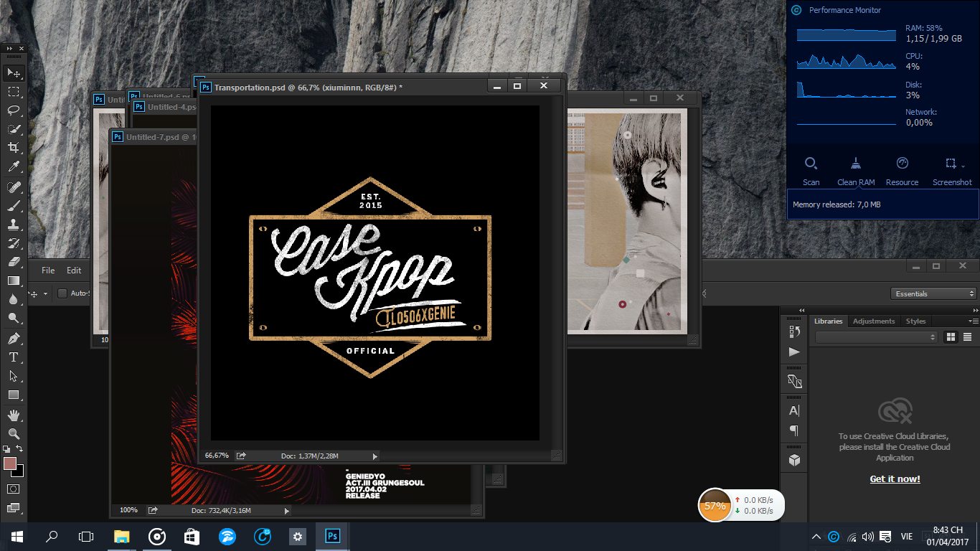The width and height of the screenshot is (980, 551).
Task: Select the Libraries tab
Action: [829, 321]
